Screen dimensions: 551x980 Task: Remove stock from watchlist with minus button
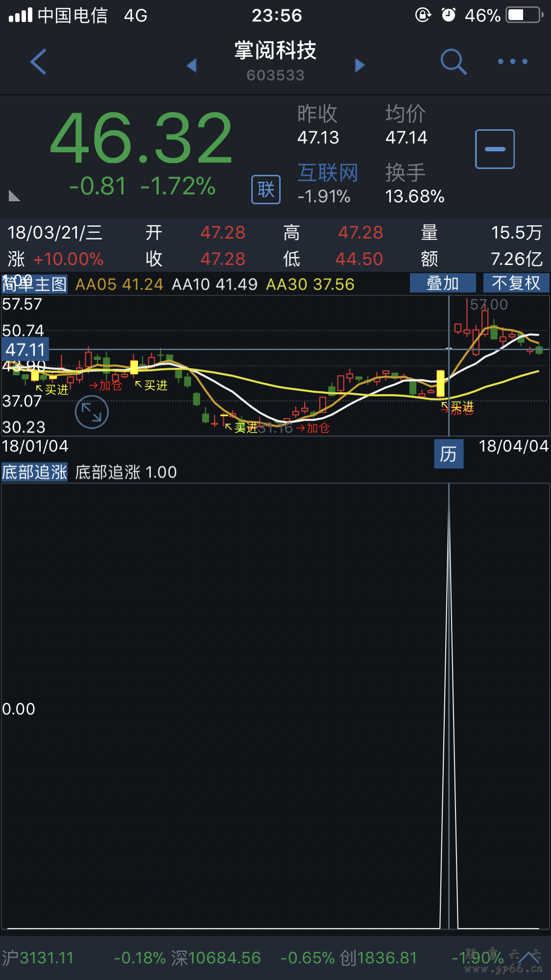tap(495, 149)
